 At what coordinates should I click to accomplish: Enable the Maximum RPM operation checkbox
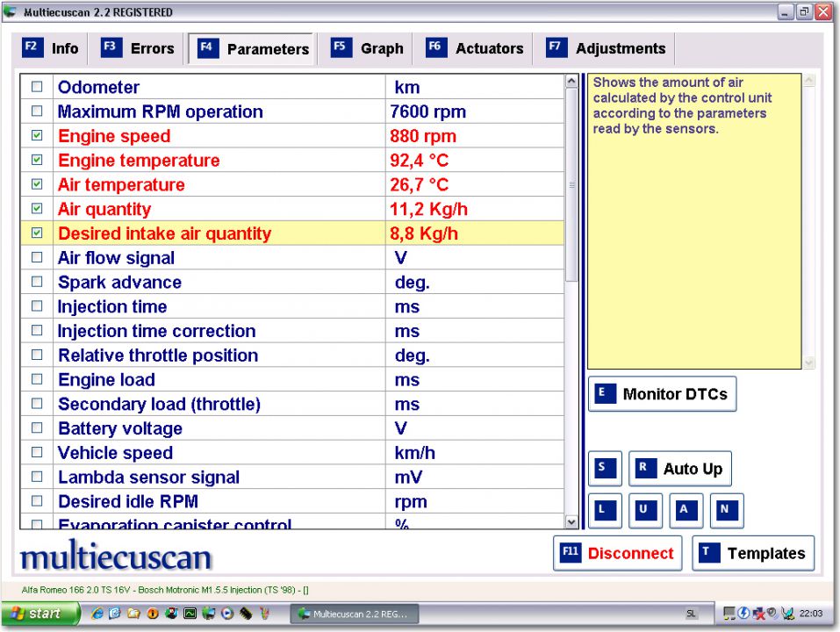pyautogui.click(x=37, y=111)
